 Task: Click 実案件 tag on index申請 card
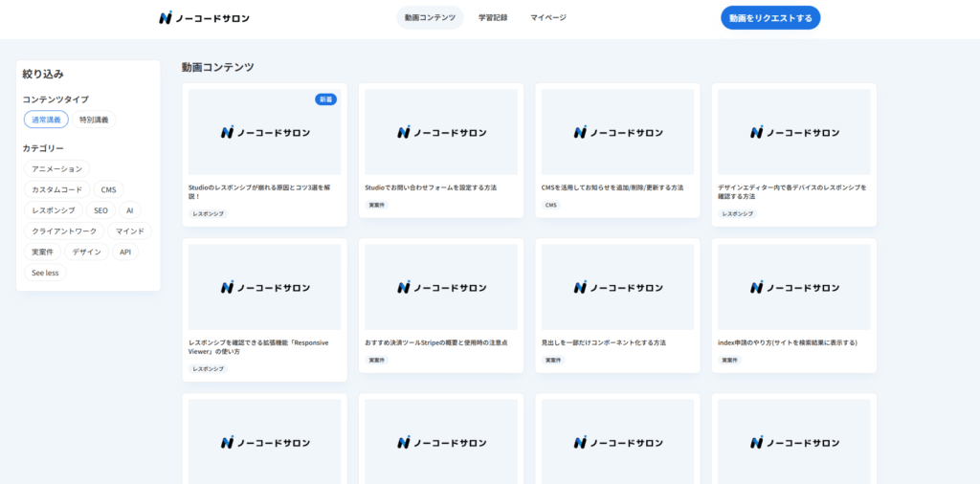click(x=729, y=361)
